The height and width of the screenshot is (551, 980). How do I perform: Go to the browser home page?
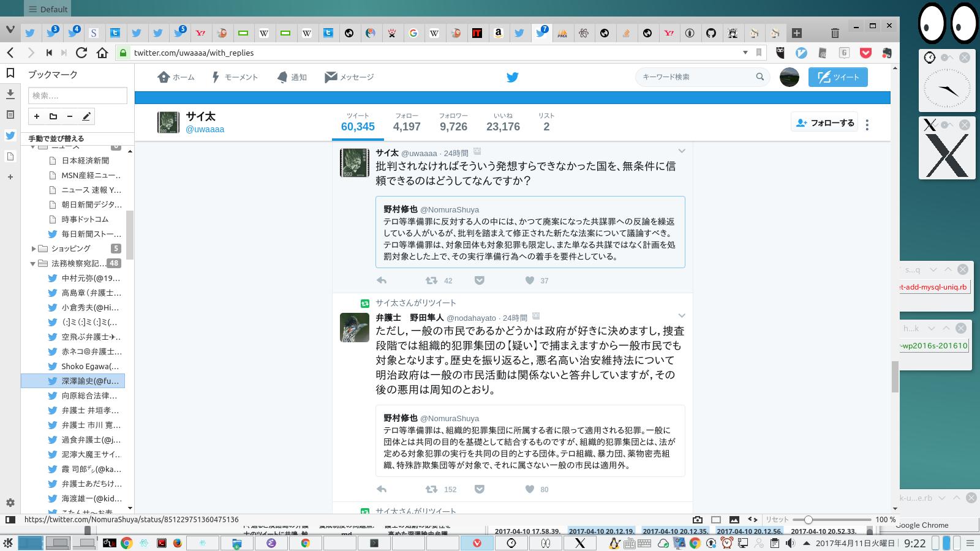coord(102,53)
